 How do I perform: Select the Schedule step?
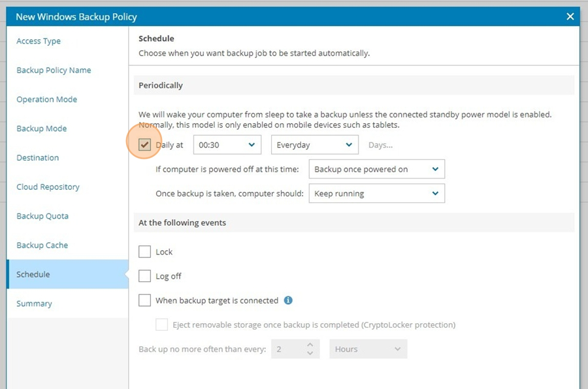(x=67, y=274)
